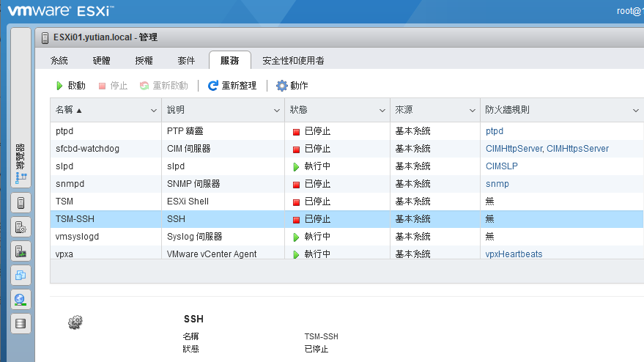Switch to the System (系統) tab

[x=59, y=61]
